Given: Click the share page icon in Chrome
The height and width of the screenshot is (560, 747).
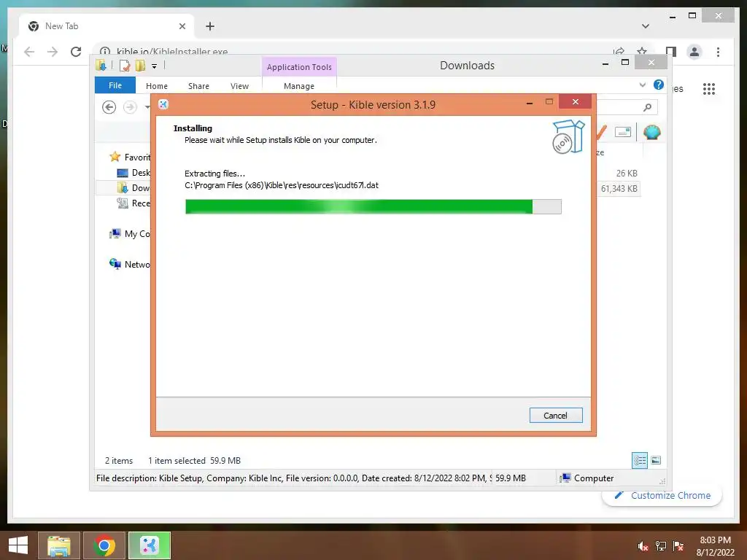Looking at the screenshot, I should [619, 52].
